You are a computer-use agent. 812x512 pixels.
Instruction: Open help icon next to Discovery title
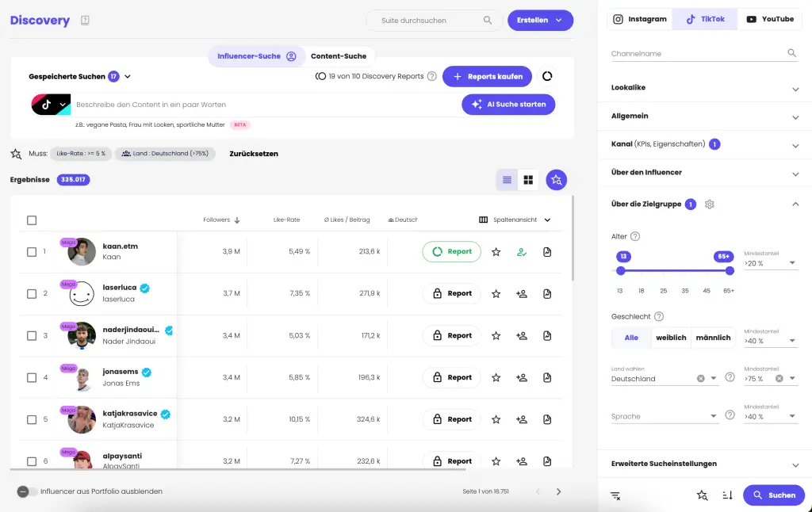click(x=86, y=21)
